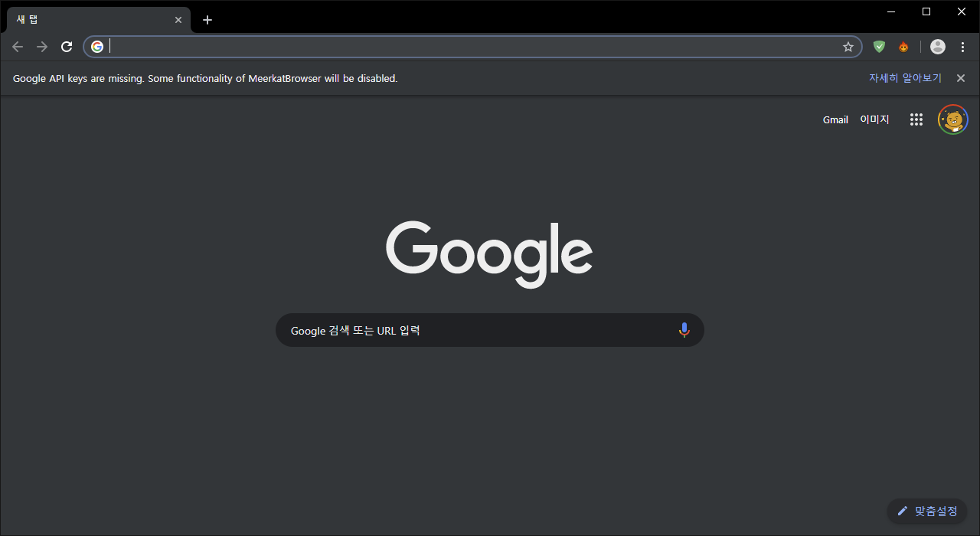This screenshot has width=980, height=536.
Task: Dismiss the API keys missing infobar
Action: click(961, 78)
